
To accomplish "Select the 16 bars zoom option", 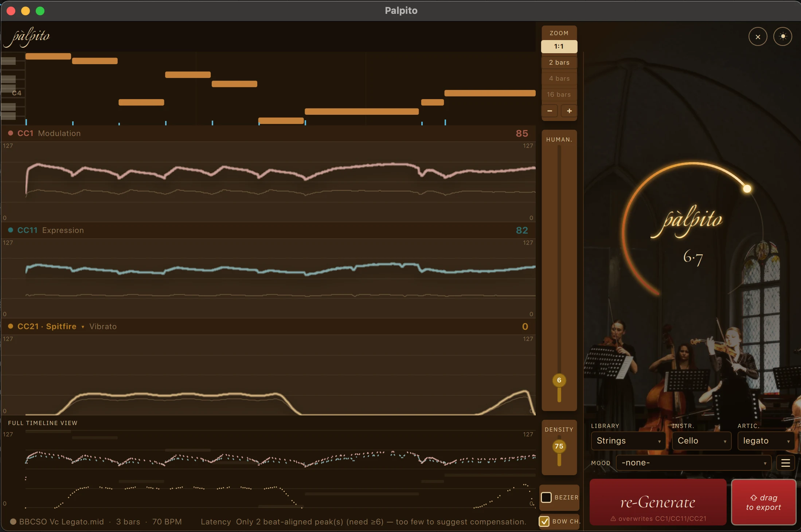I will pos(559,94).
